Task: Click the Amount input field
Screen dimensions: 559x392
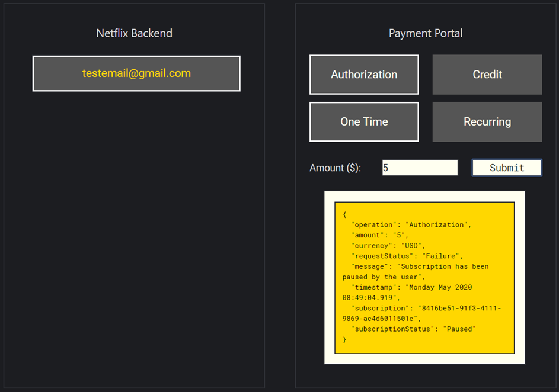Action: [420, 168]
